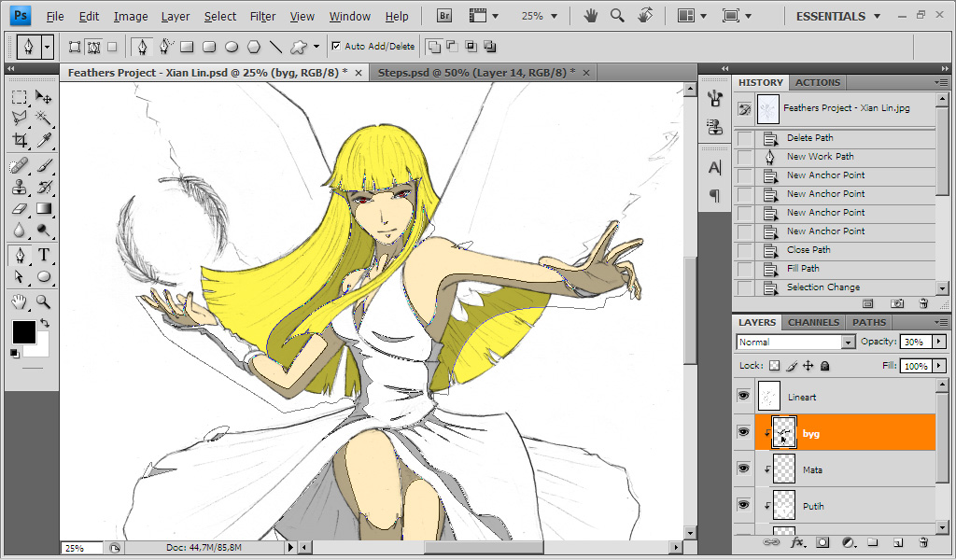Select the Zoom tool in toolbox
Screen dimensions: 956x560
43,301
